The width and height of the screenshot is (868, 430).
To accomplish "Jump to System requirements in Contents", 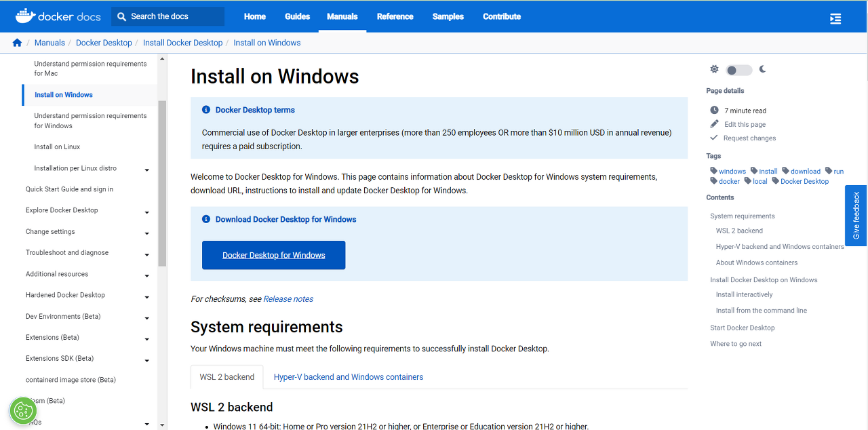I will 743,216.
